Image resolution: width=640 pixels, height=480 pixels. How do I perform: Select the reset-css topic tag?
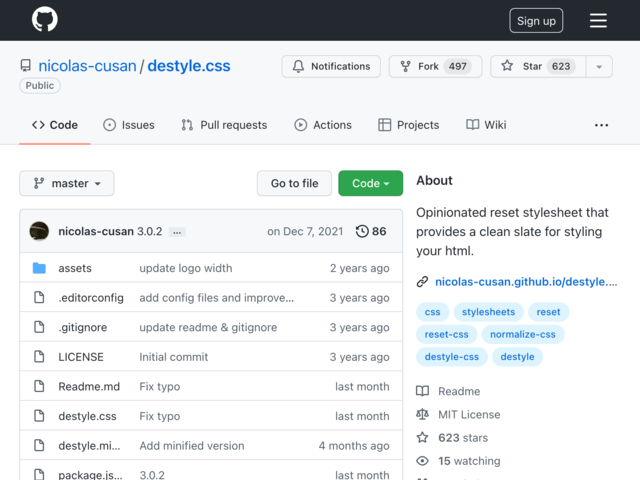click(x=447, y=334)
